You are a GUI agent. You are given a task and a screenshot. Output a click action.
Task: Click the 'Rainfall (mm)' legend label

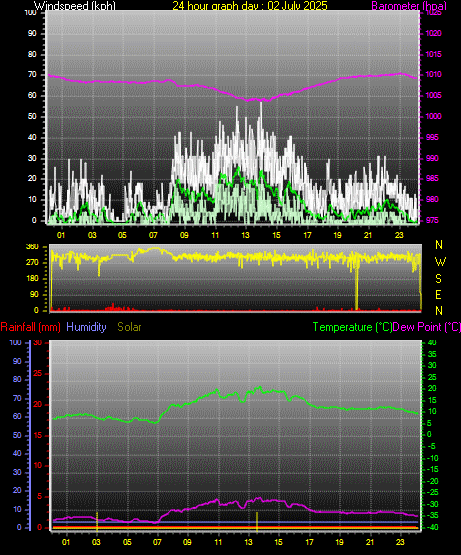(30, 327)
